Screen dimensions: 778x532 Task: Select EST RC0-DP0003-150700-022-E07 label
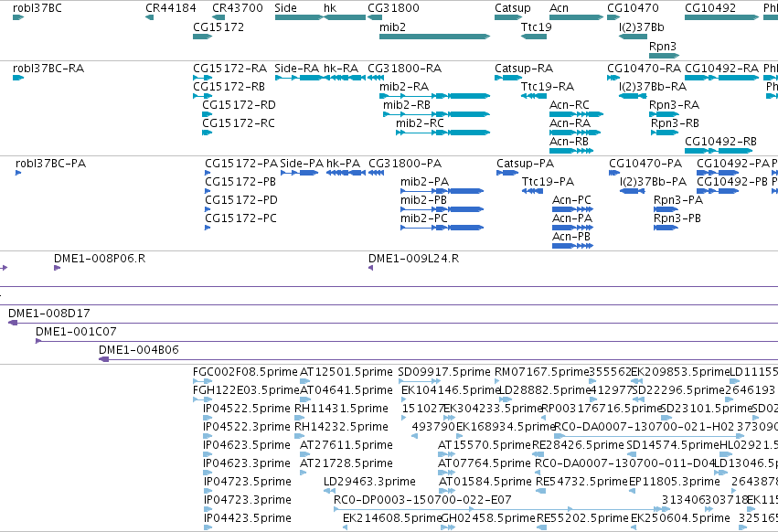(422, 500)
